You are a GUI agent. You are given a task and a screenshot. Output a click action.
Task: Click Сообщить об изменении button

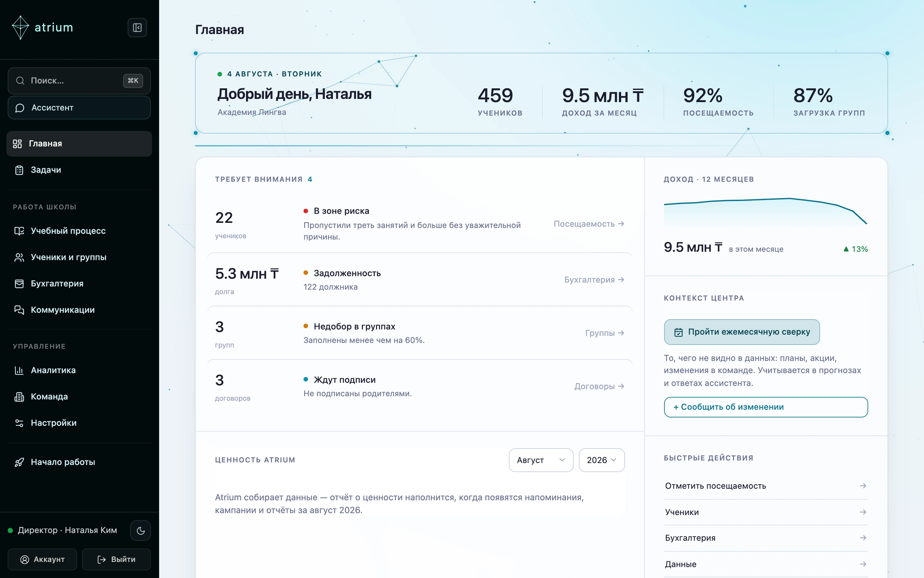pyautogui.click(x=766, y=407)
